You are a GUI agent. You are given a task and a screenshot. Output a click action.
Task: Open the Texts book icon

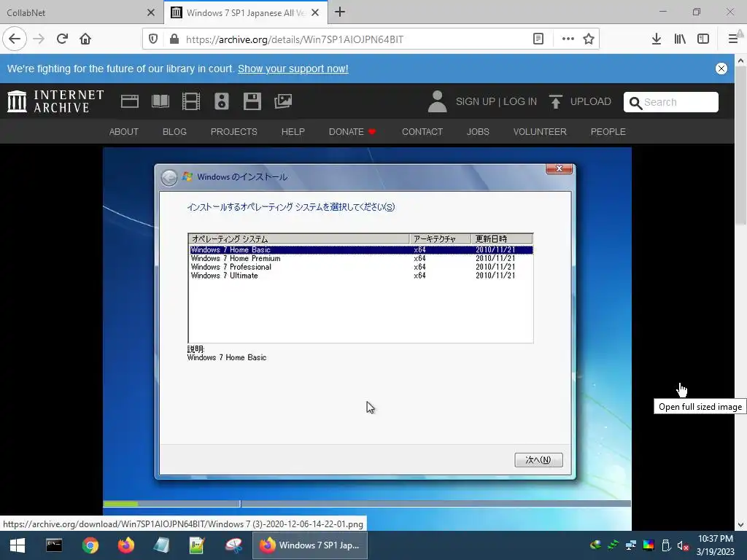160,101
